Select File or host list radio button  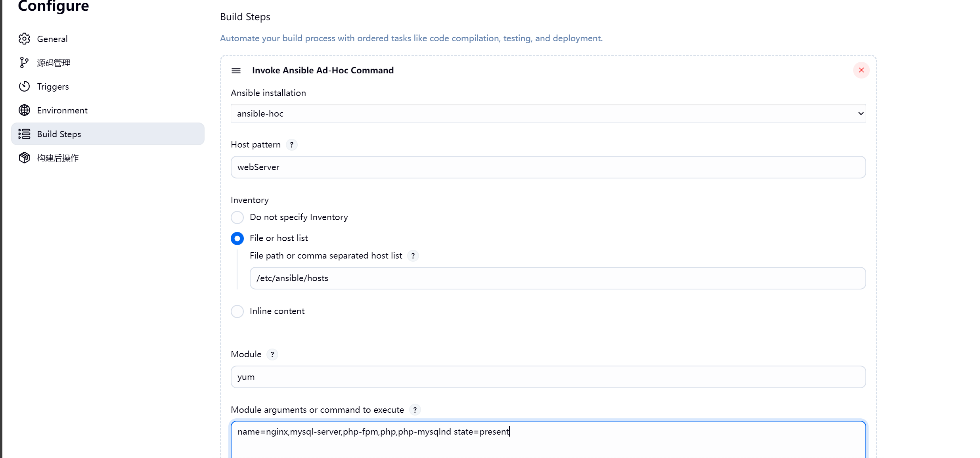pyautogui.click(x=237, y=238)
